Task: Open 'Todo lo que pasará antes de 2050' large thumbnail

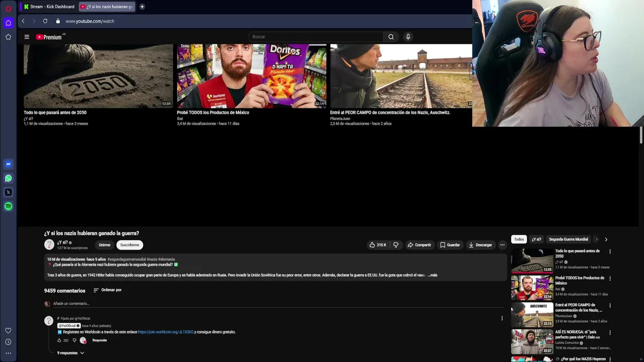Action: click(x=98, y=76)
